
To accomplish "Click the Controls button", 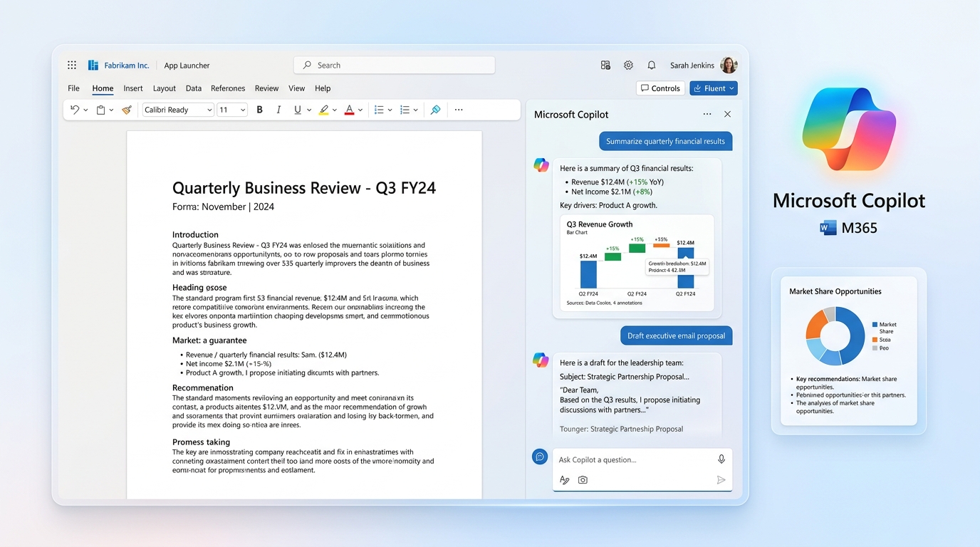I will point(660,88).
